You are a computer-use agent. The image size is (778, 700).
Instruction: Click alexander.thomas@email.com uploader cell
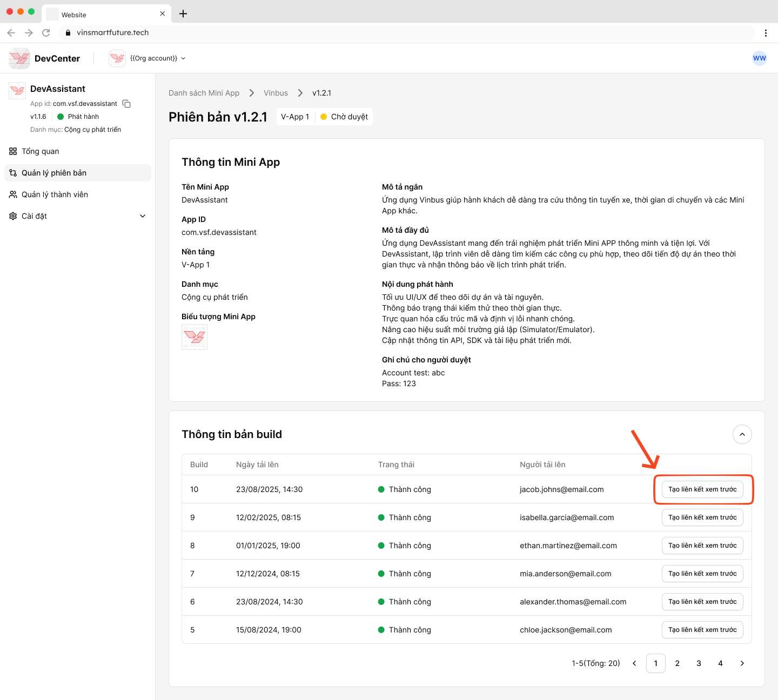point(573,602)
